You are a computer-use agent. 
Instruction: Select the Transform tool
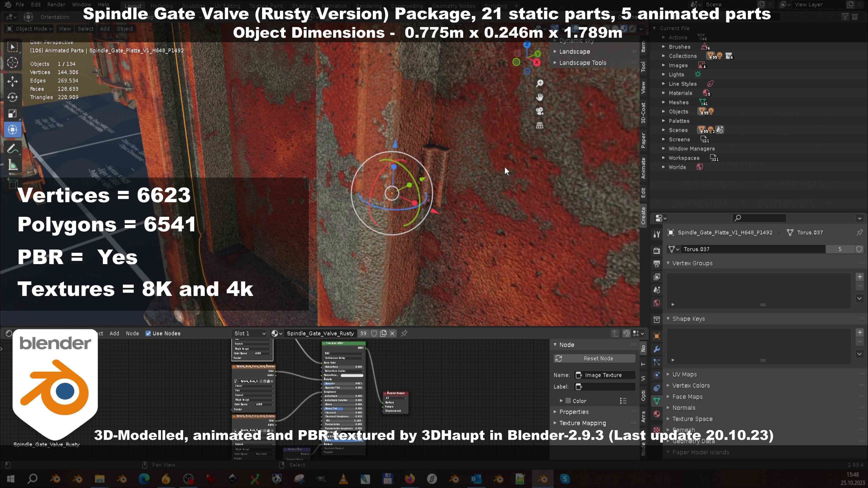point(12,130)
